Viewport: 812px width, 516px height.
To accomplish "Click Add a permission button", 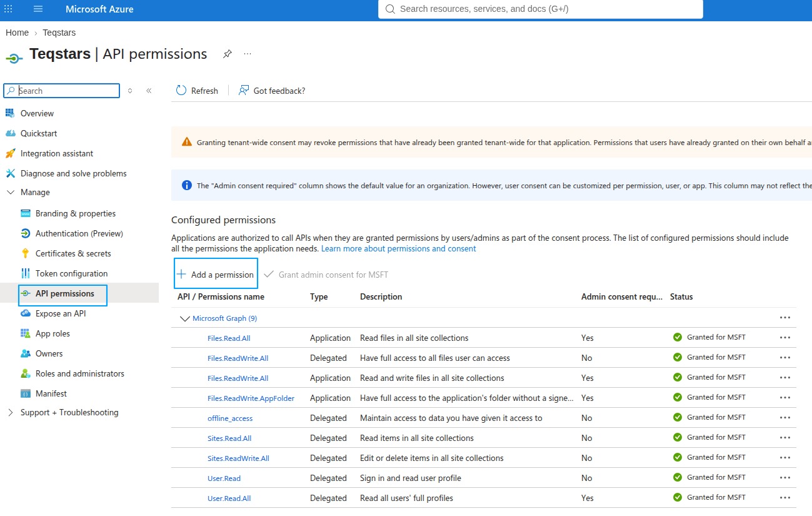I will pyautogui.click(x=216, y=275).
